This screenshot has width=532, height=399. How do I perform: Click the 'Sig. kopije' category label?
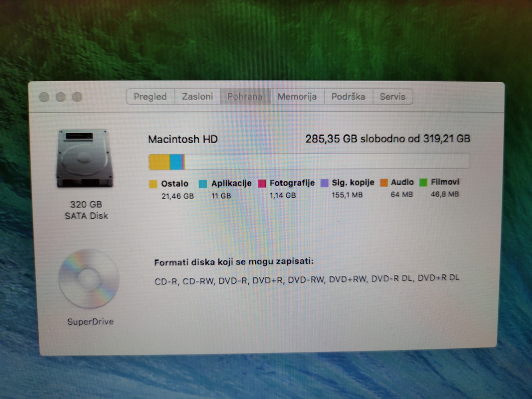click(x=353, y=183)
